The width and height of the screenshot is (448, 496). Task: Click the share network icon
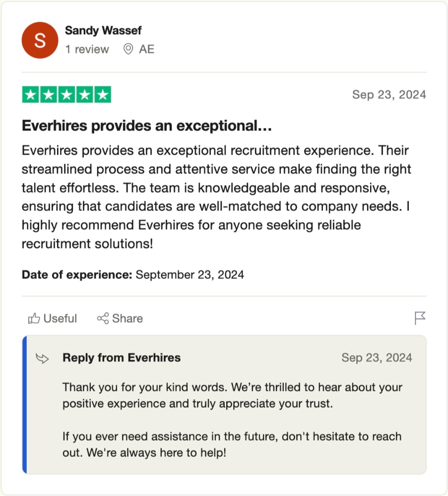click(103, 318)
